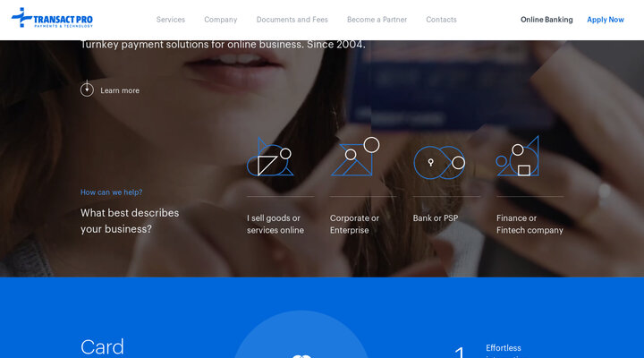The width and height of the screenshot is (644, 358).
Task: Navigate to Contacts
Action: click(x=441, y=20)
